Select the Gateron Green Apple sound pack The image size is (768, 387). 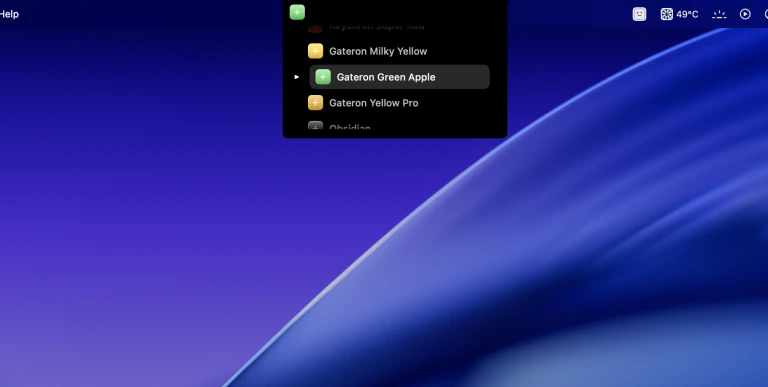[x=399, y=77]
